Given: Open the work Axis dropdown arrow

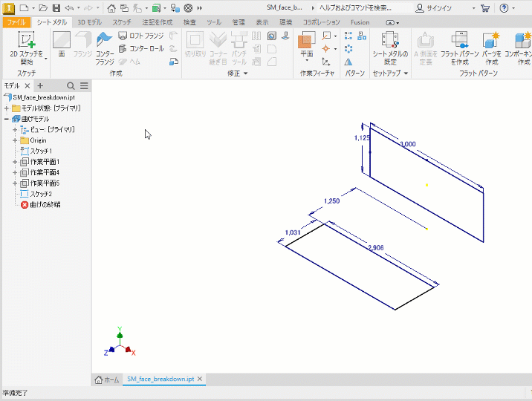Looking at the screenshot, I should (x=336, y=36).
